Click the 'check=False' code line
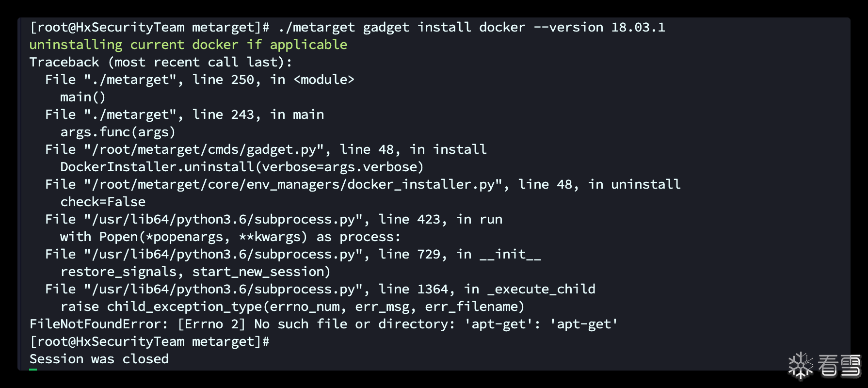The width and height of the screenshot is (868, 388). pos(103,202)
